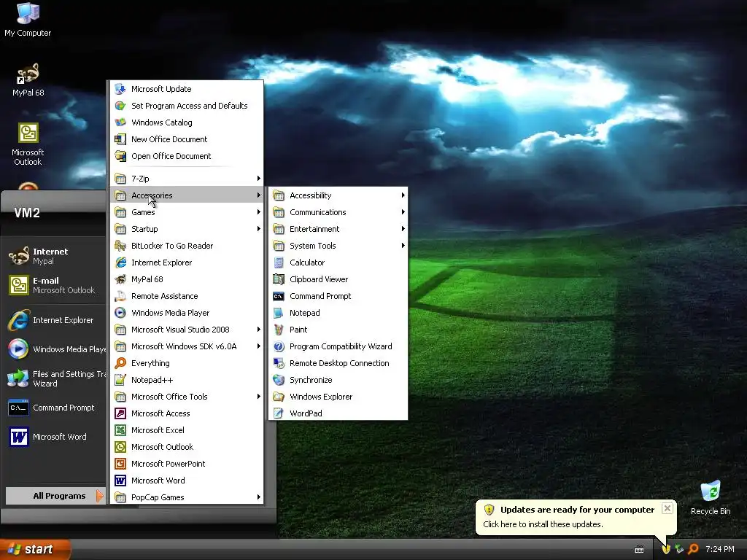Click the Recycle Bin desktop icon
The height and width of the screenshot is (560, 747).
tap(711, 497)
